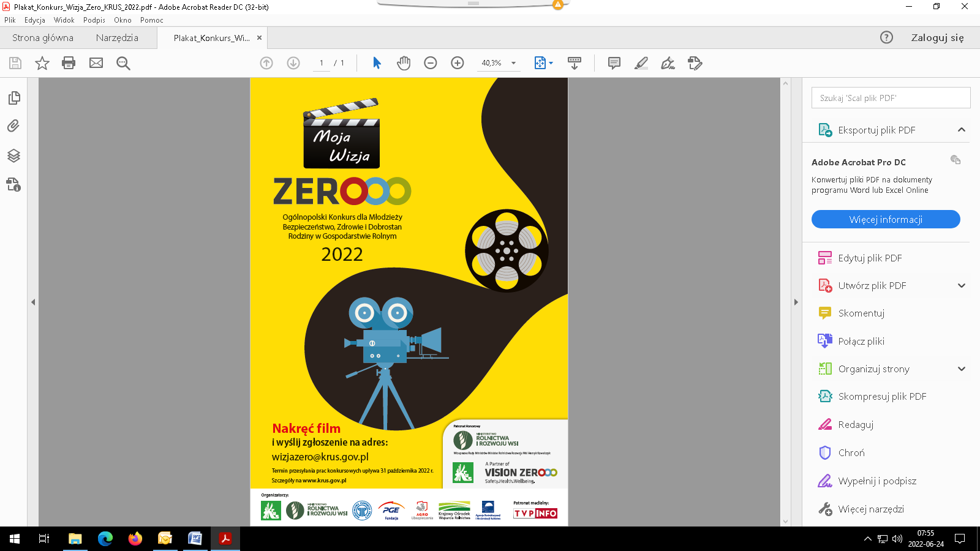Click the Więcej informacji button
The image size is (980, 551).
(x=886, y=219)
